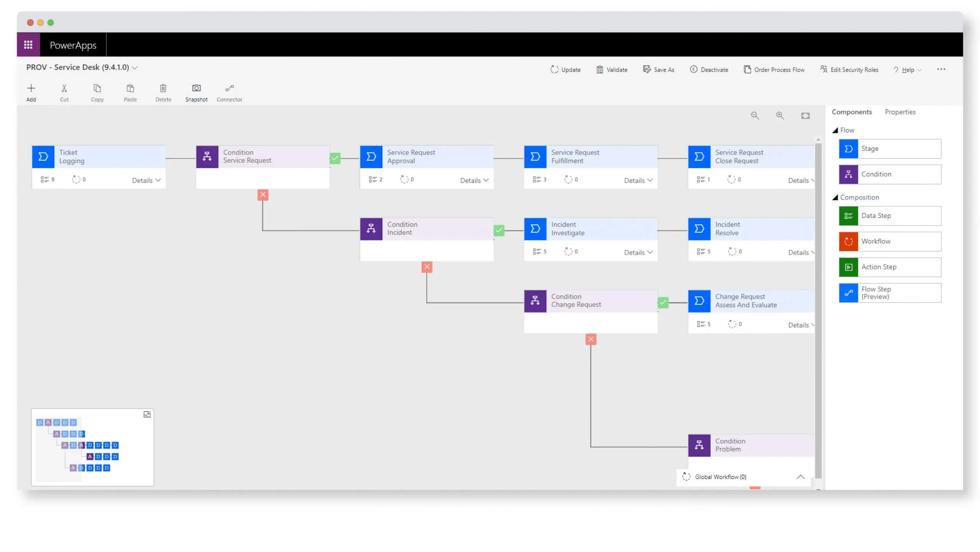980x552 pixels.
Task: Open the PowerApps app launcher grid
Action: tap(28, 45)
